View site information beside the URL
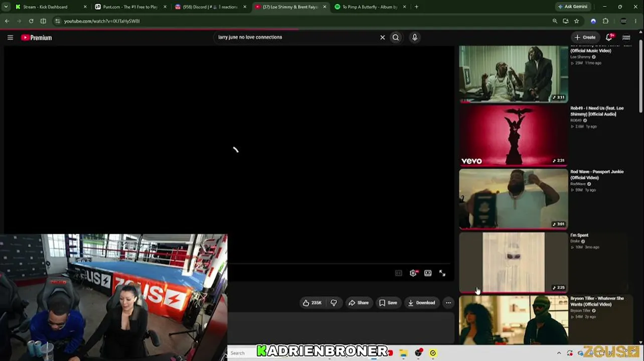Image resolution: width=644 pixels, height=361 pixels. [x=58, y=21]
